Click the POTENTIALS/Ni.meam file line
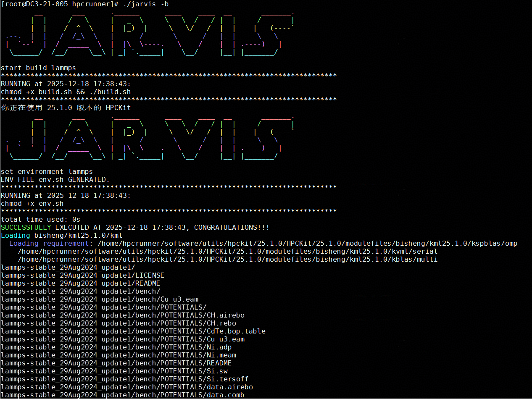The height and width of the screenshot is (399, 532). pos(118,355)
